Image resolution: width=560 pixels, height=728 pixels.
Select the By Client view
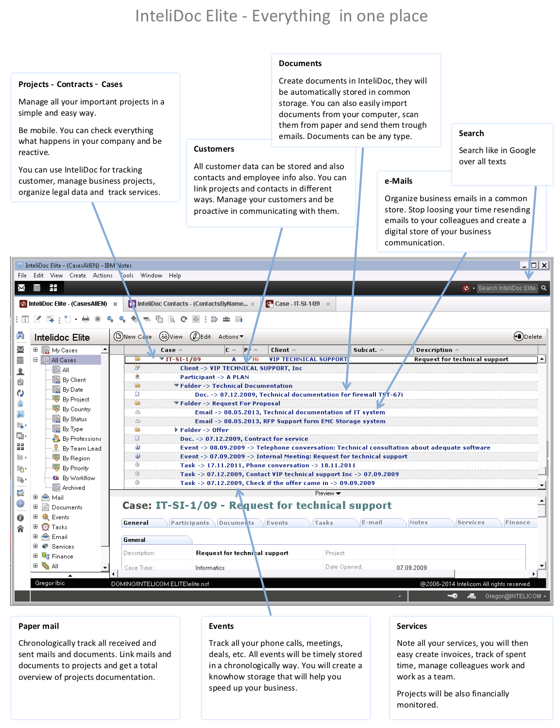[74, 380]
